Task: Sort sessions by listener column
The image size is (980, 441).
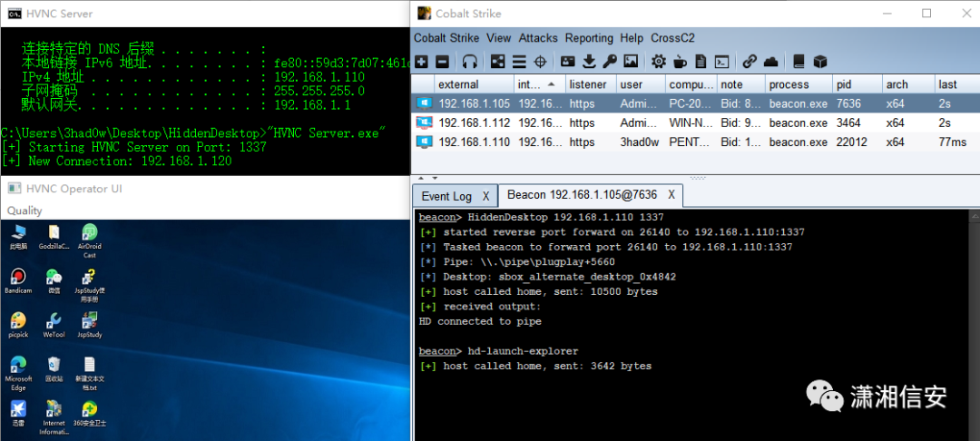Action: (x=591, y=84)
